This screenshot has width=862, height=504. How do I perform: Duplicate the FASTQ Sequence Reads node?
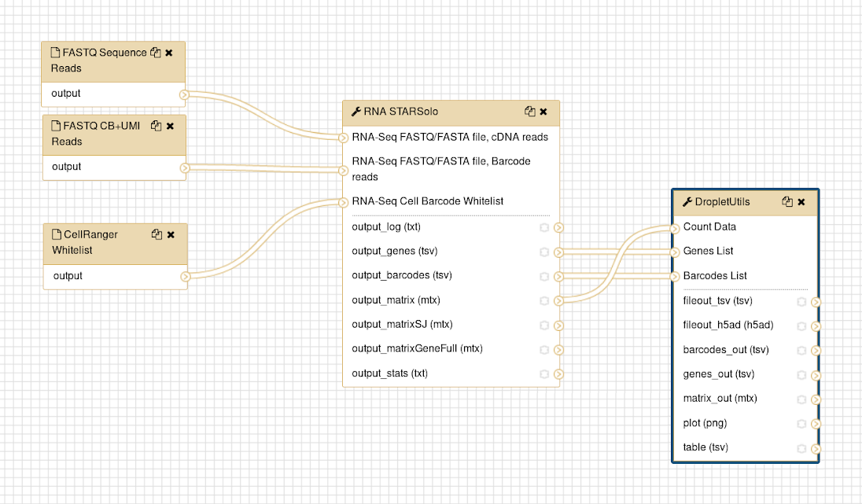pos(156,53)
